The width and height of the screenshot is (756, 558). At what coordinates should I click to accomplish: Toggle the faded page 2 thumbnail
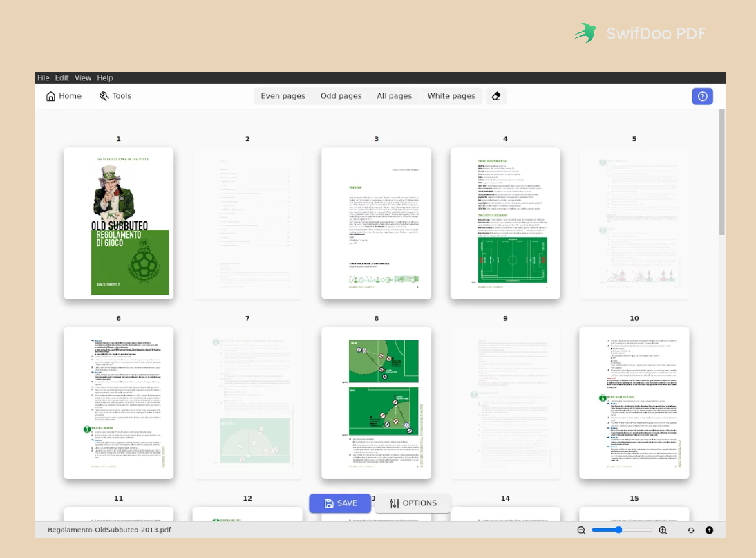(x=247, y=223)
